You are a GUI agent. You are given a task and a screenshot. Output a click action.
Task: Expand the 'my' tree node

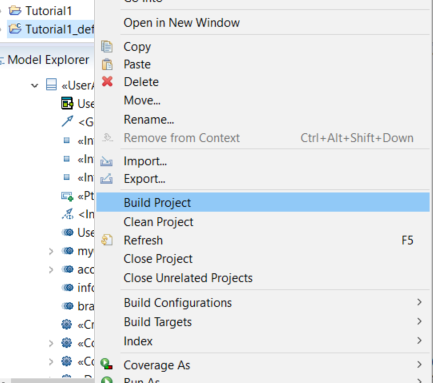(51, 251)
